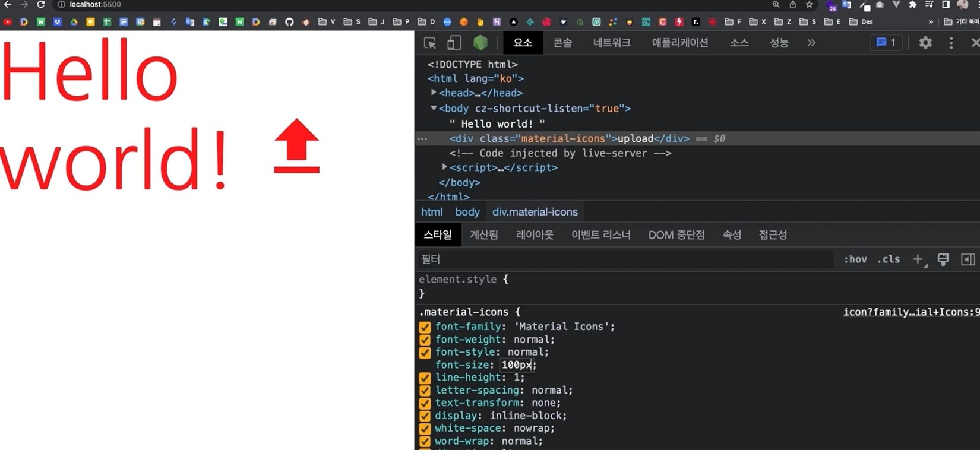Image resolution: width=980 pixels, height=450 pixels.
Task: Click the body breadcrumb
Action: (x=467, y=212)
